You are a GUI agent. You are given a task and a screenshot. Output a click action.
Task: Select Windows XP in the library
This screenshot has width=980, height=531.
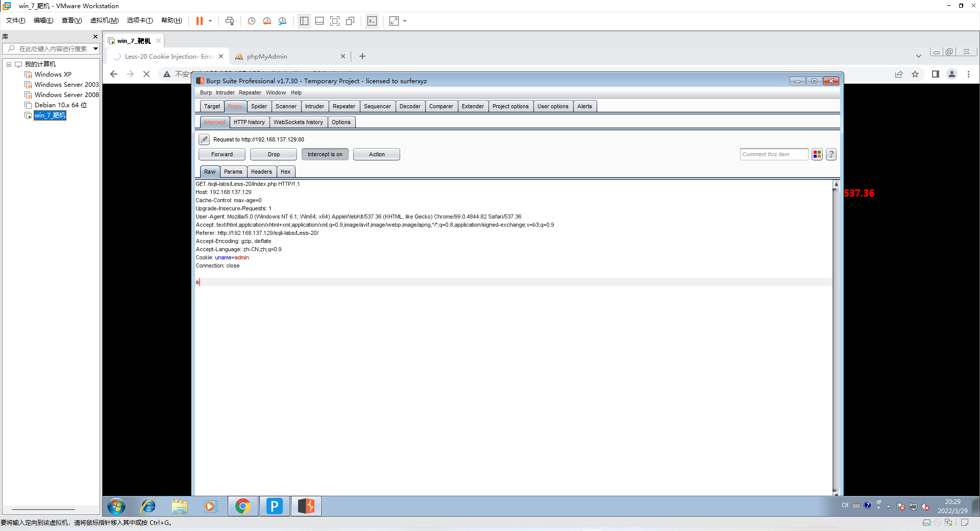tap(53, 75)
